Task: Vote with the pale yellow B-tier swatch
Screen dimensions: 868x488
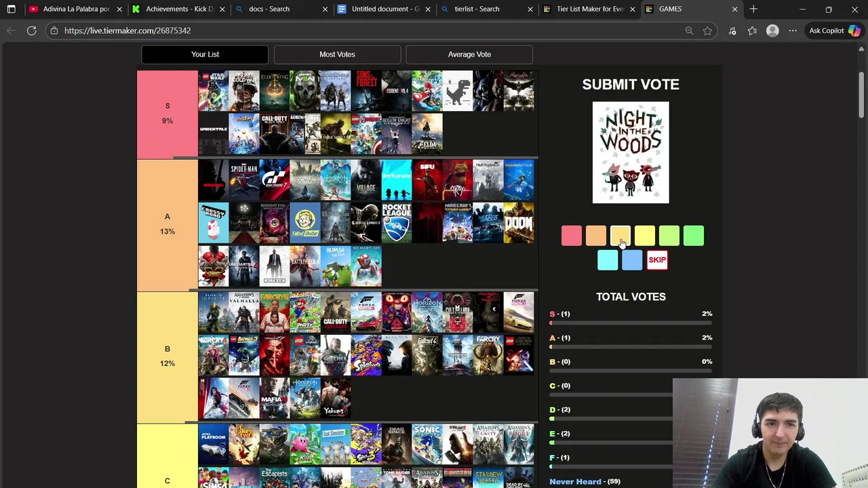Action: click(620, 235)
